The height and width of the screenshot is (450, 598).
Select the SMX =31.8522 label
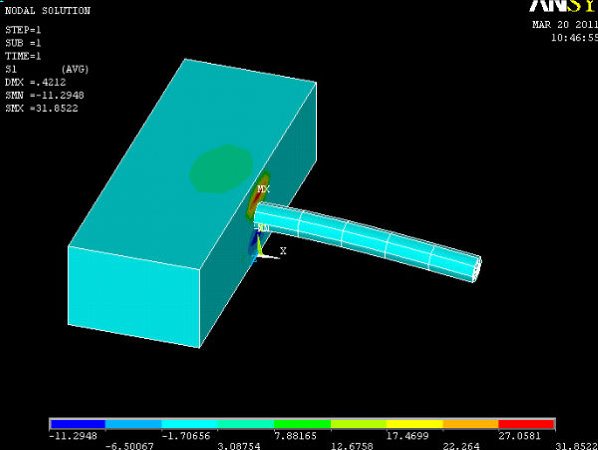pos(42,108)
